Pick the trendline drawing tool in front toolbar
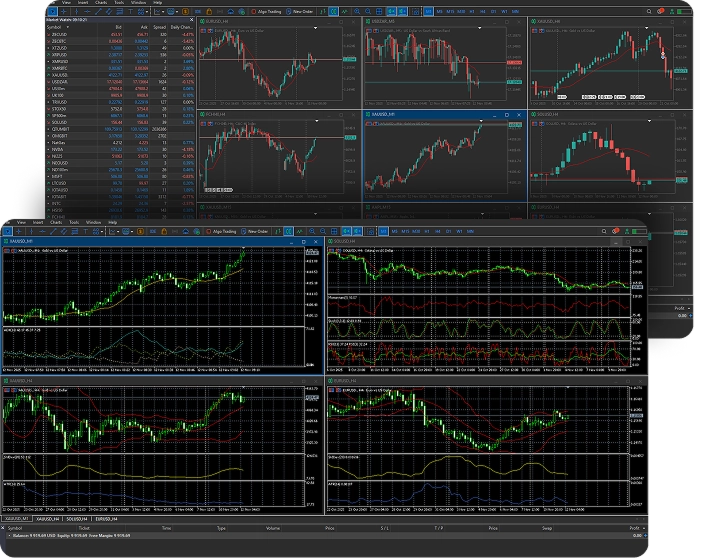Viewport: 715px width, 558px height. pos(54,232)
